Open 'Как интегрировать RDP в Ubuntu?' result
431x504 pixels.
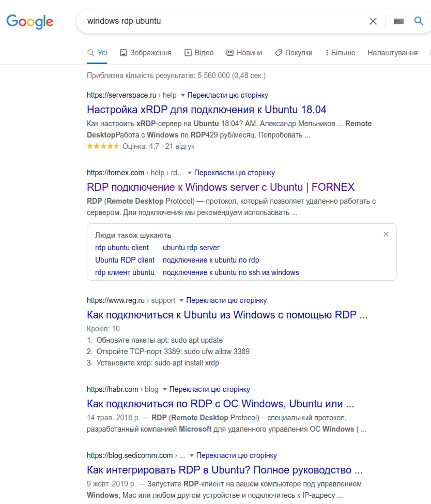pyautogui.click(x=225, y=470)
